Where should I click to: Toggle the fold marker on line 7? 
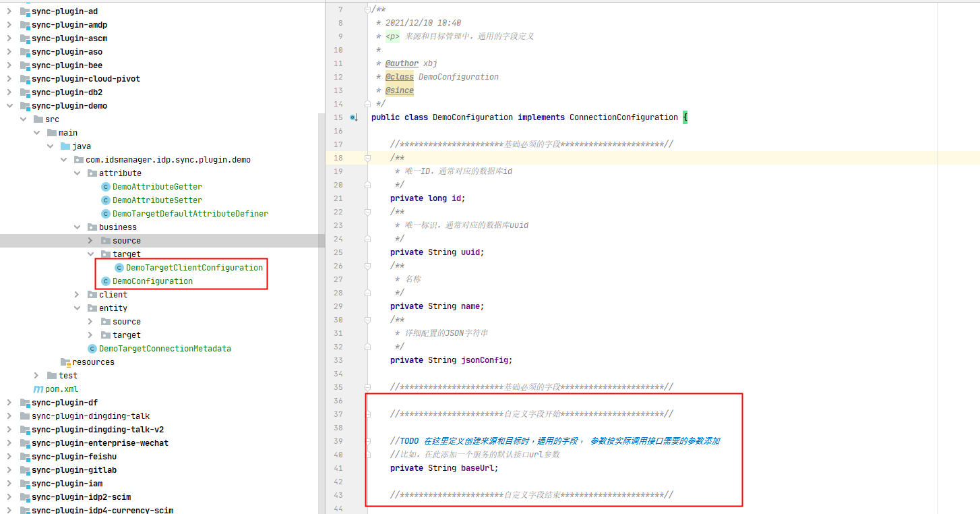(x=368, y=9)
